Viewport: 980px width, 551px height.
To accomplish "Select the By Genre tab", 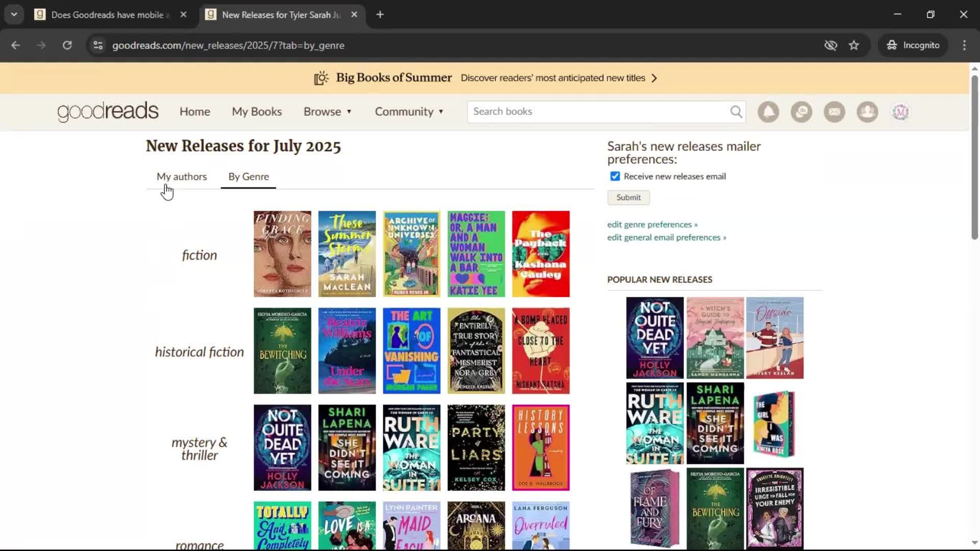I will [x=249, y=177].
